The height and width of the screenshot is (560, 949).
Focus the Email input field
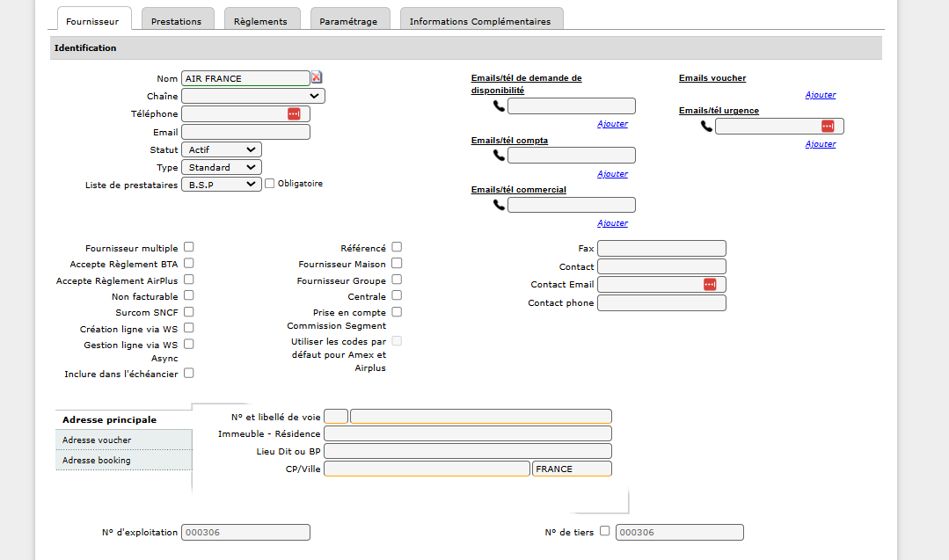click(245, 132)
